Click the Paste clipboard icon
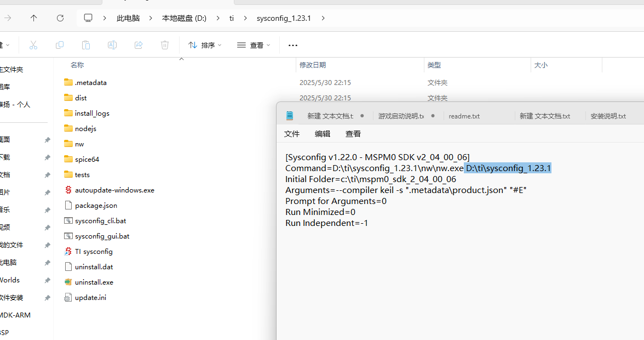The width and height of the screenshot is (644, 340). click(x=86, y=45)
